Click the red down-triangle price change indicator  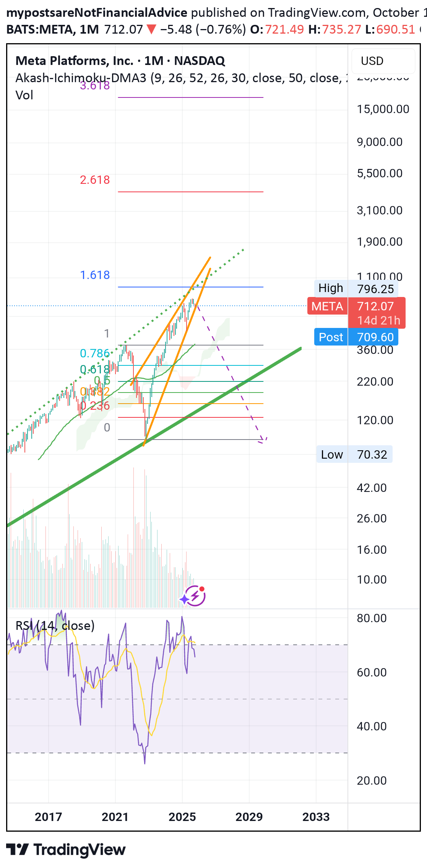[151, 29]
